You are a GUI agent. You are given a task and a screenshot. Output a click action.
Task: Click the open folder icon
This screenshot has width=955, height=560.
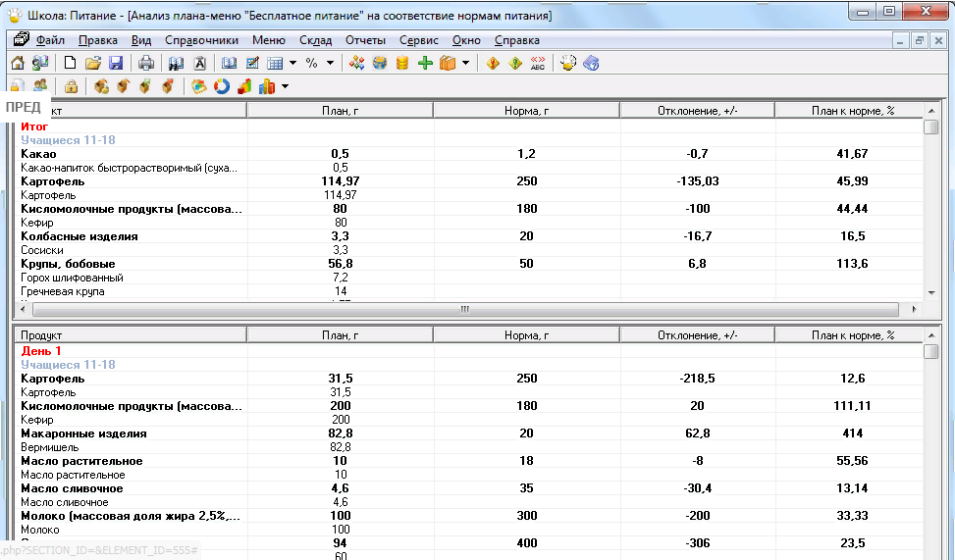(x=93, y=63)
